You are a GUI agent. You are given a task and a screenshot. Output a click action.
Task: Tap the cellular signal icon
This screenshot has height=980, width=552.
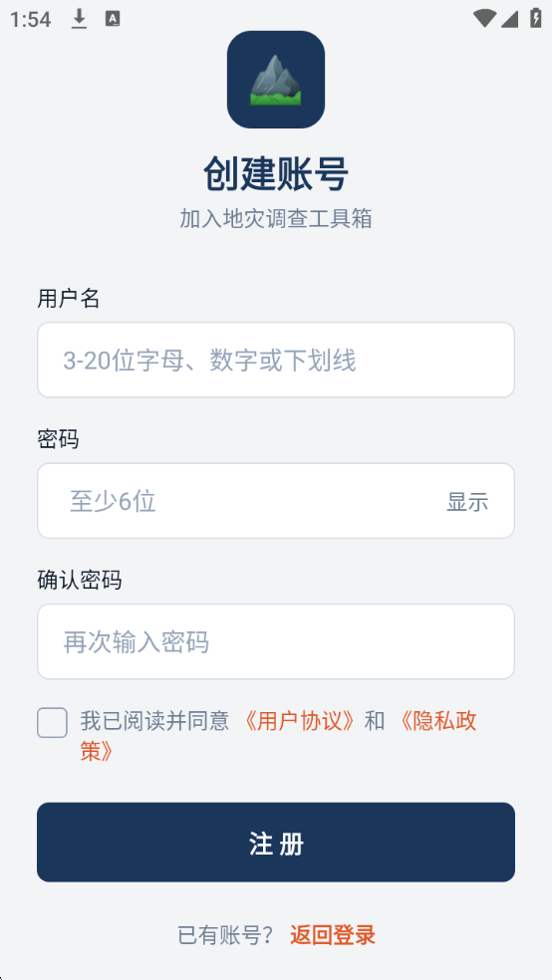pos(509,19)
